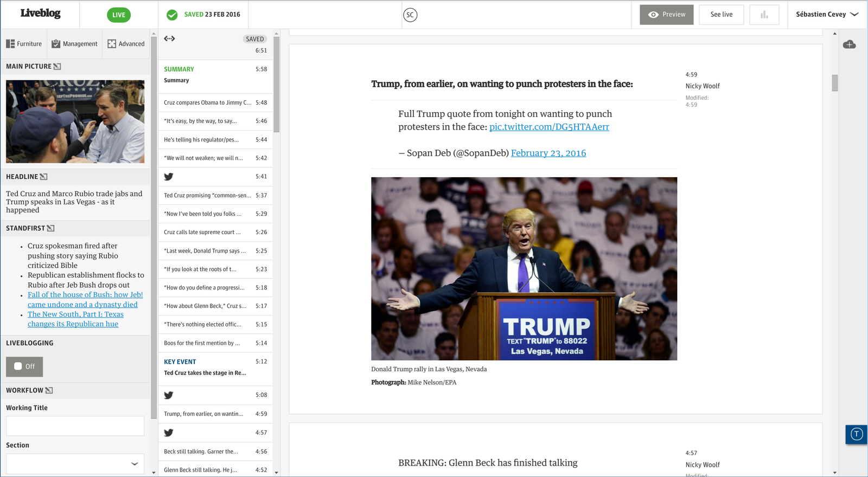
Task: Click the edit icon beside WORKFLOW
Action: tap(49, 390)
